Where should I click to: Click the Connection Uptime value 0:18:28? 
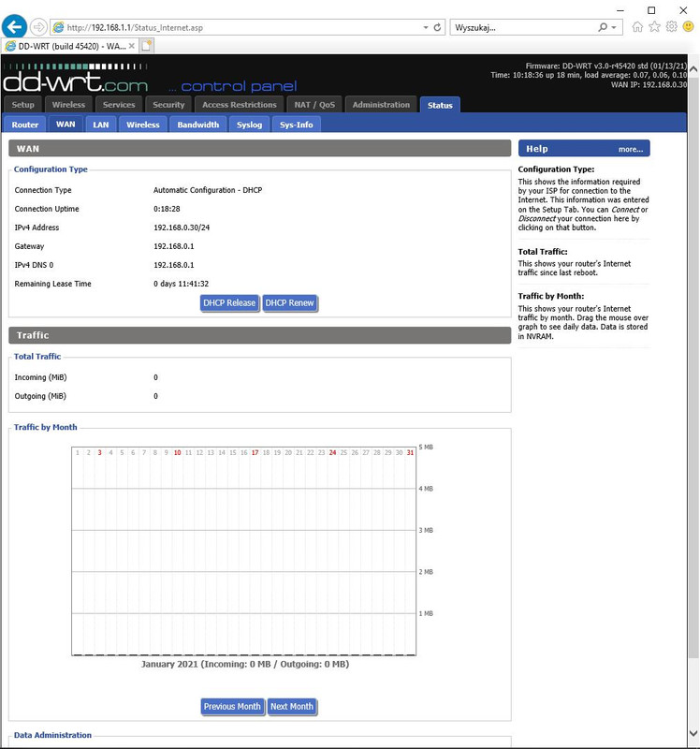pos(167,209)
